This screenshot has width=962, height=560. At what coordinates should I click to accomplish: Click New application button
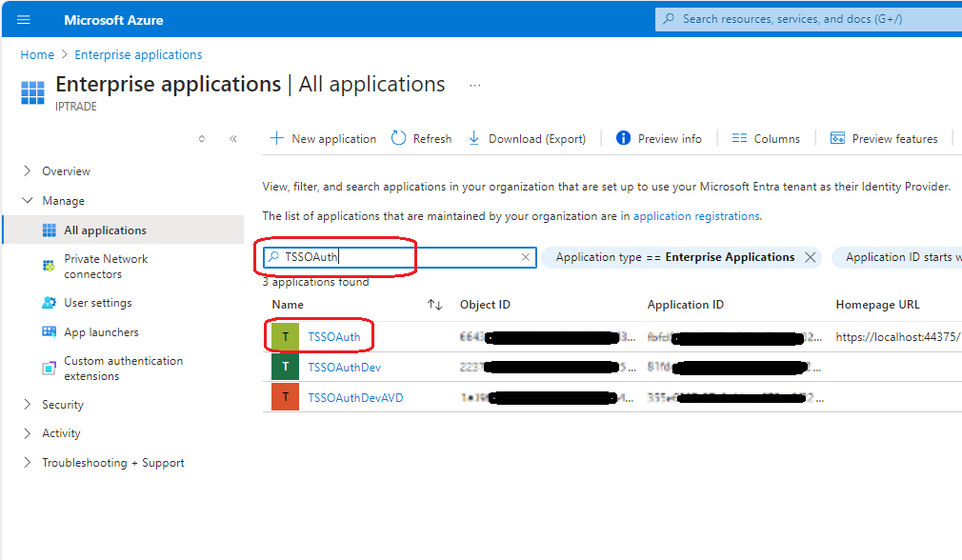pyautogui.click(x=323, y=139)
